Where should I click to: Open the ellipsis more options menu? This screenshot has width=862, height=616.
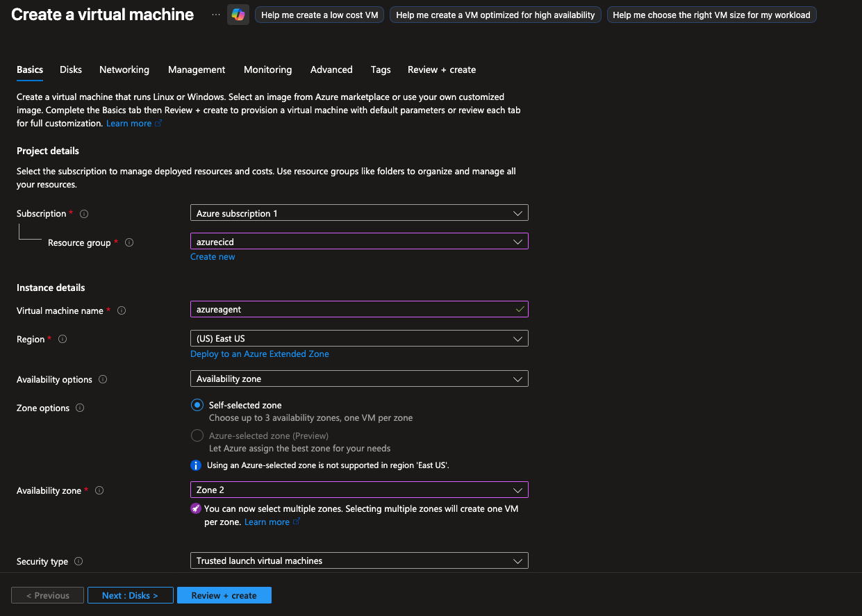(215, 15)
